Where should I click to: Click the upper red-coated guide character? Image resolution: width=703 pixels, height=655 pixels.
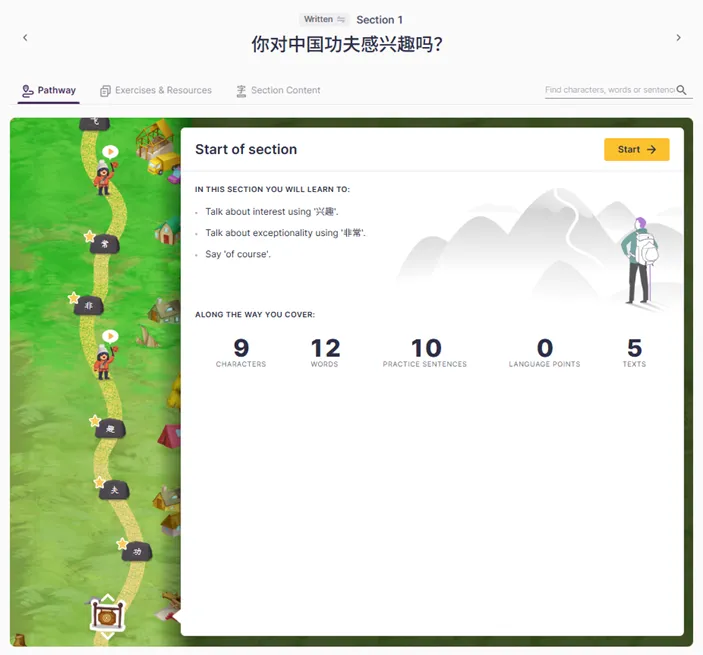click(x=104, y=178)
